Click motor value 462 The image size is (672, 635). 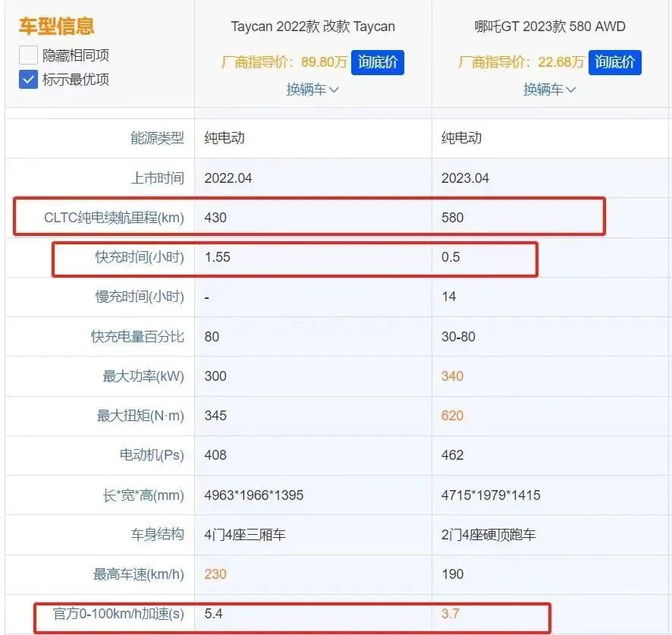452,455
